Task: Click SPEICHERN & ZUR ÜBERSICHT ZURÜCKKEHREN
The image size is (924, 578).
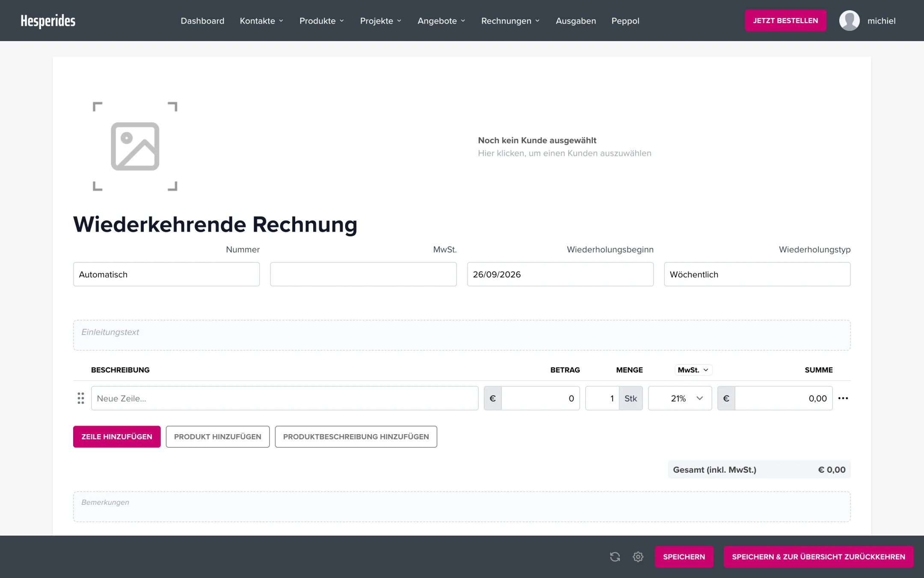Action: pos(818,557)
